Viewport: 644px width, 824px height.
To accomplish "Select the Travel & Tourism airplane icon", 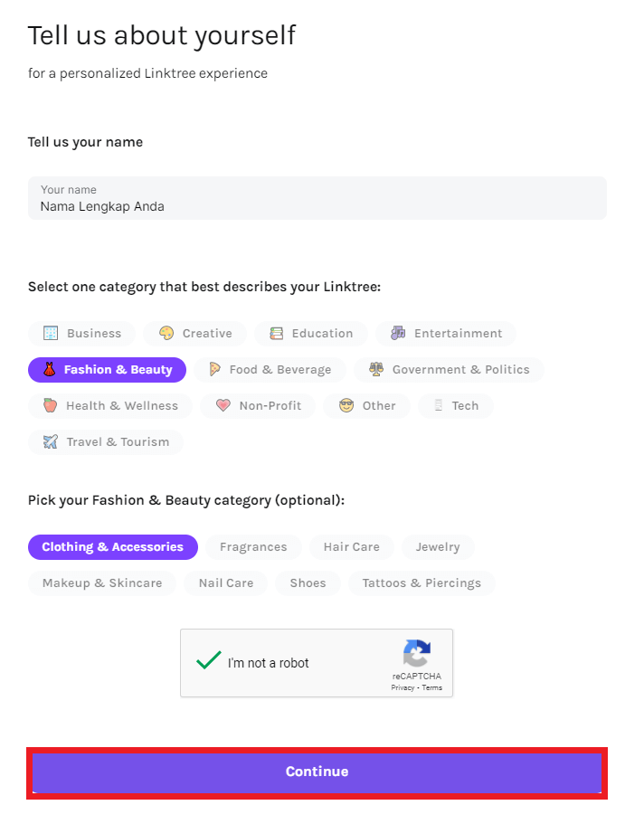I will tap(51, 442).
